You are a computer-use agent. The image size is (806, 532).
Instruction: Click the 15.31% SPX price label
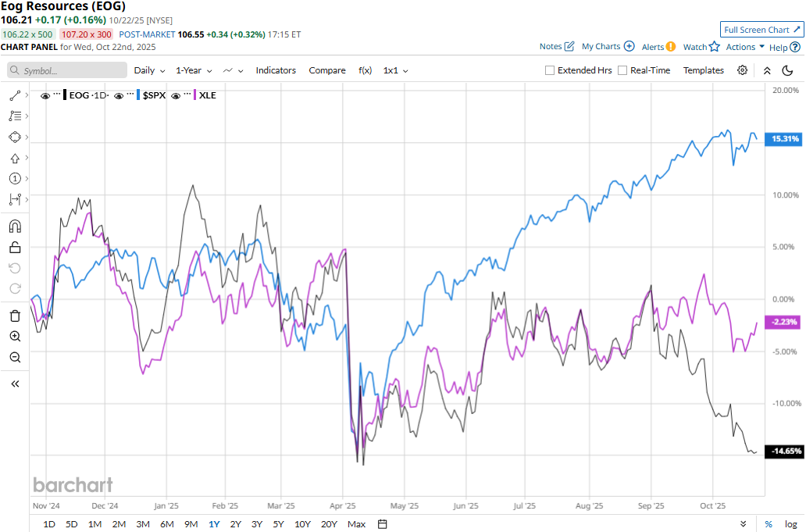click(x=784, y=139)
